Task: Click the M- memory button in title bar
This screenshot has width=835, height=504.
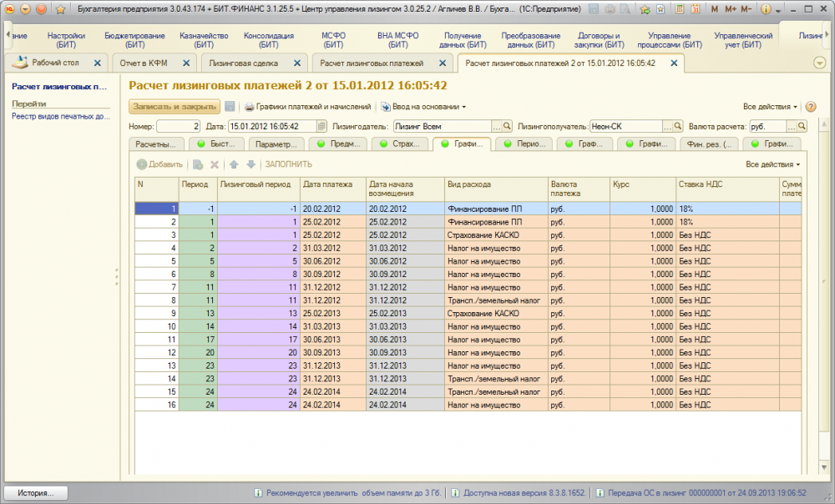Action: tap(746, 9)
